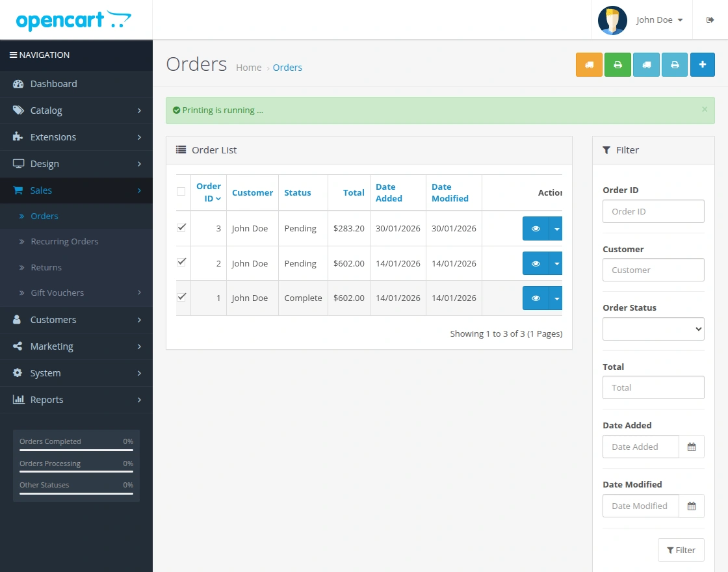Click the green print invoice button
The height and width of the screenshot is (572, 728).
click(x=617, y=64)
